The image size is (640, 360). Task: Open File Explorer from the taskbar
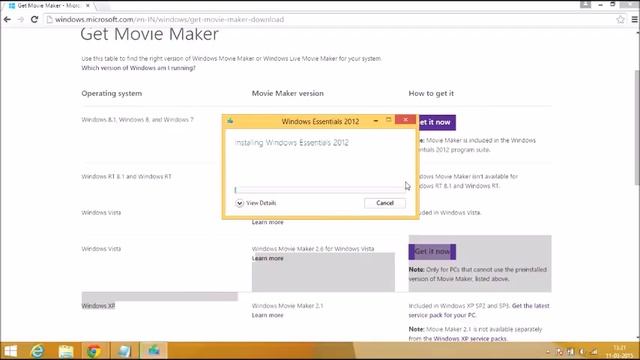(x=66, y=351)
